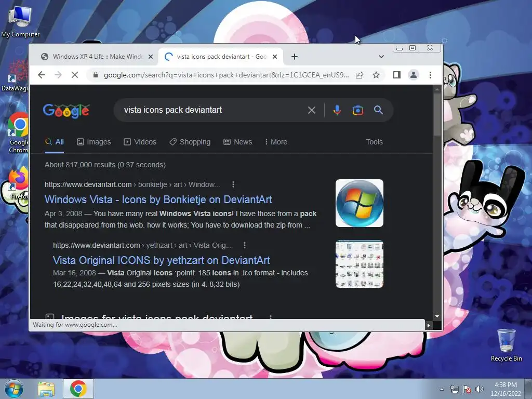This screenshot has height=399, width=532.
Task: Click the deviantart.com bonkietje URL breadcrumb
Action: (x=132, y=184)
